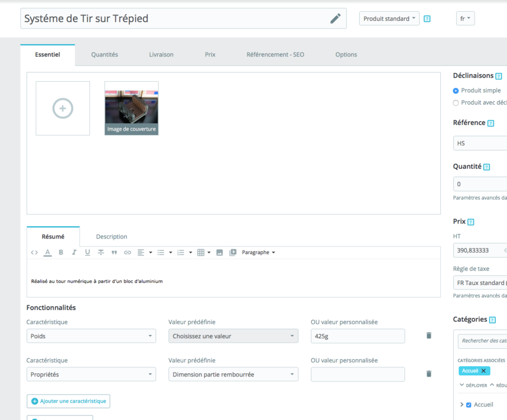Click the Référence field containing HS
This screenshot has height=420, width=507.
pos(480,143)
